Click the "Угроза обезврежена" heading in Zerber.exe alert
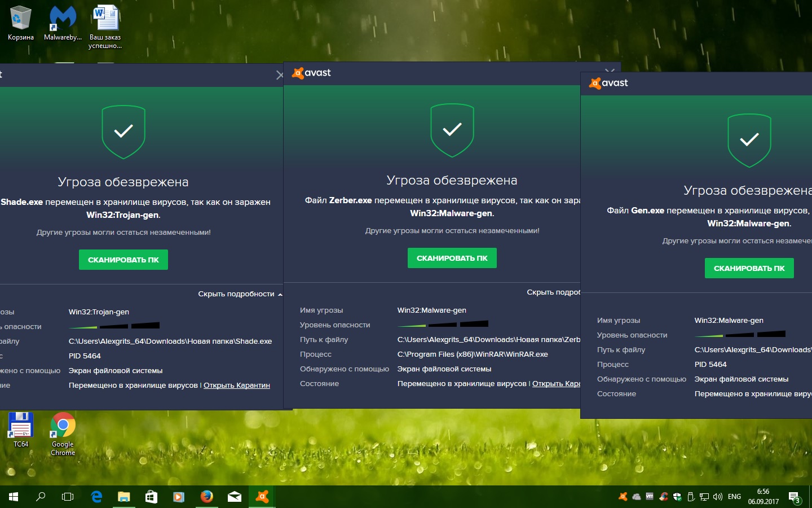 (x=452, y=180)
